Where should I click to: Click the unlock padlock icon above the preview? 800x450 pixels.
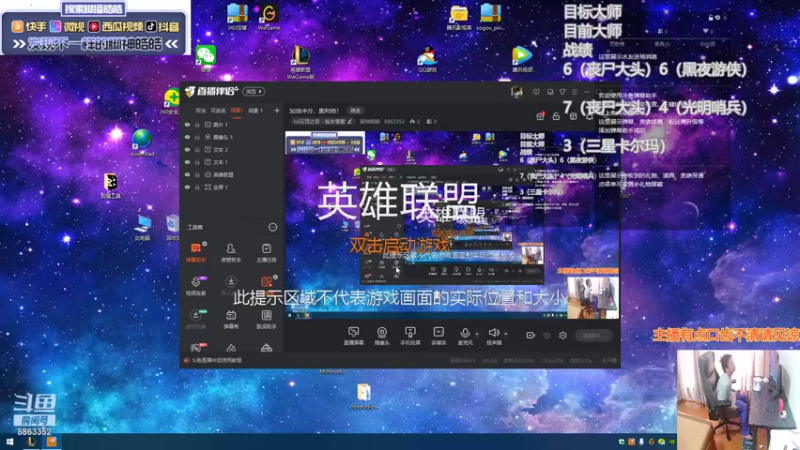[x=556, y=116]
